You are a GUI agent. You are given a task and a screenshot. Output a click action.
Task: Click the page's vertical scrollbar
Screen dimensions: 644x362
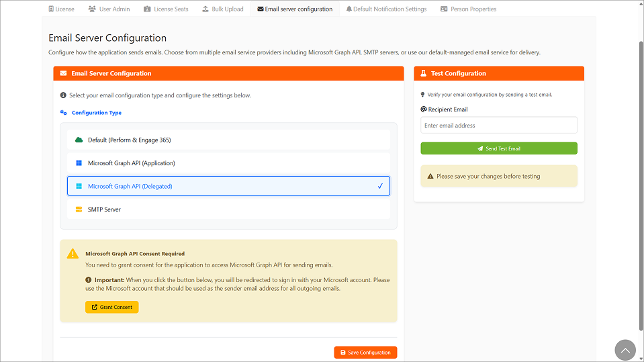point(641,185)
